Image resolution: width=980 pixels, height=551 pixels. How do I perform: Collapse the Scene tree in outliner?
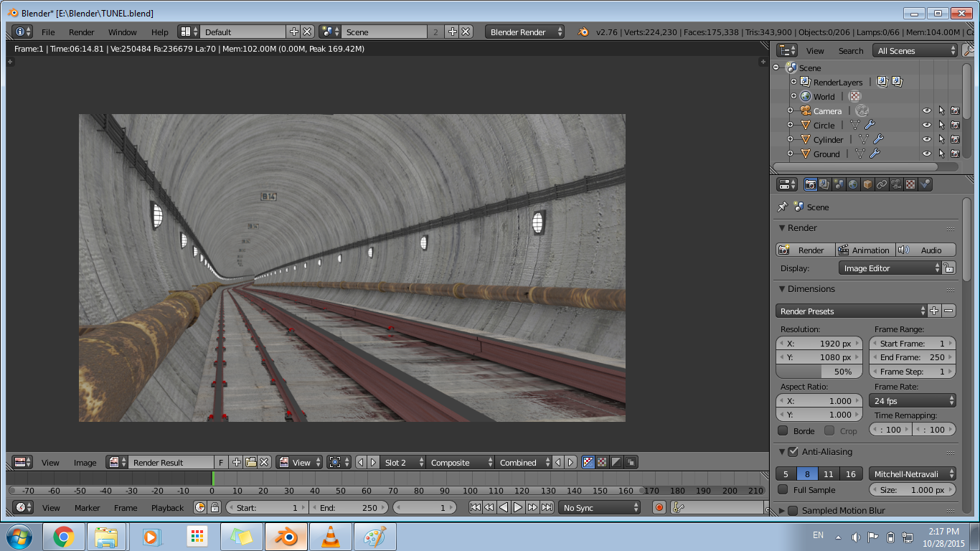click(776, 67)
